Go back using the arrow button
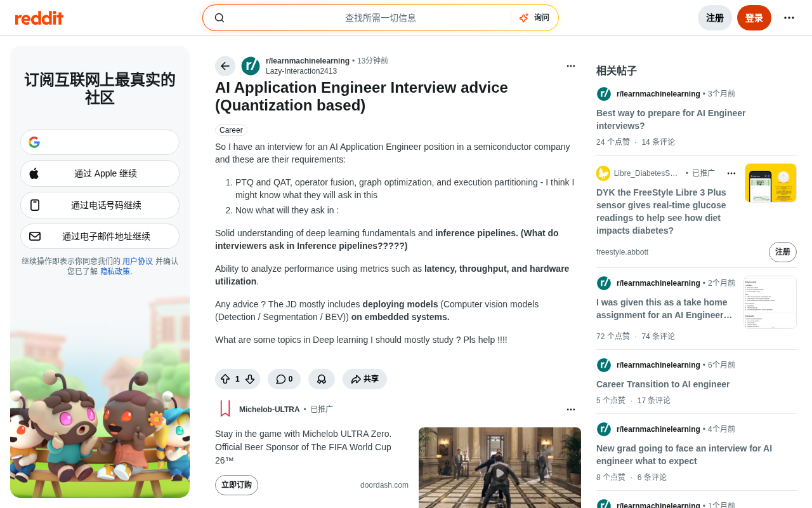The image size is (812, 508). (225, 66)
